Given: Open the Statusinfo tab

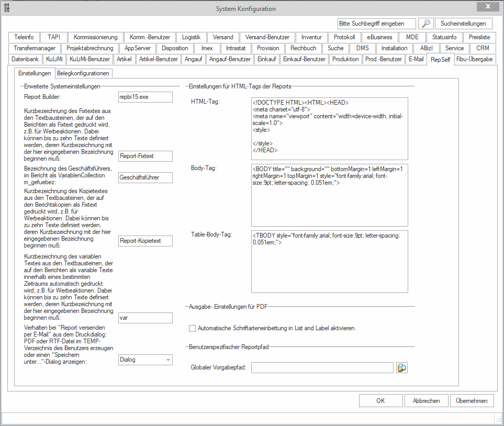Looking at the screenshot, I should click(x=444, y=37).
